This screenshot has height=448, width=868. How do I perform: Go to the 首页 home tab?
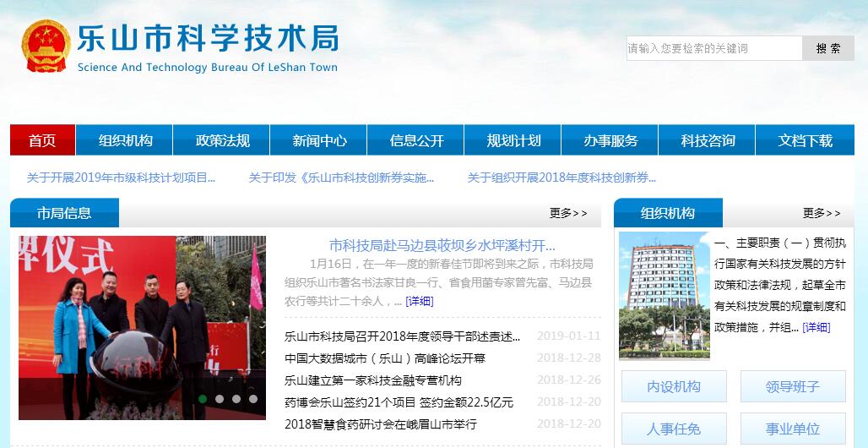[x=42, y=141]
